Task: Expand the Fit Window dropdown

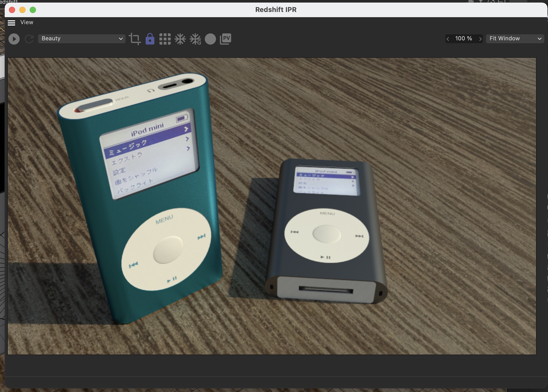Action: [515, 39]
